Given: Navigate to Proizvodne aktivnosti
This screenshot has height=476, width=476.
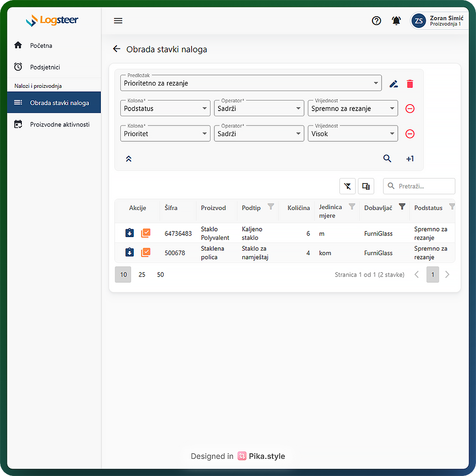Looking at the screenshot, I should (59, 125).
